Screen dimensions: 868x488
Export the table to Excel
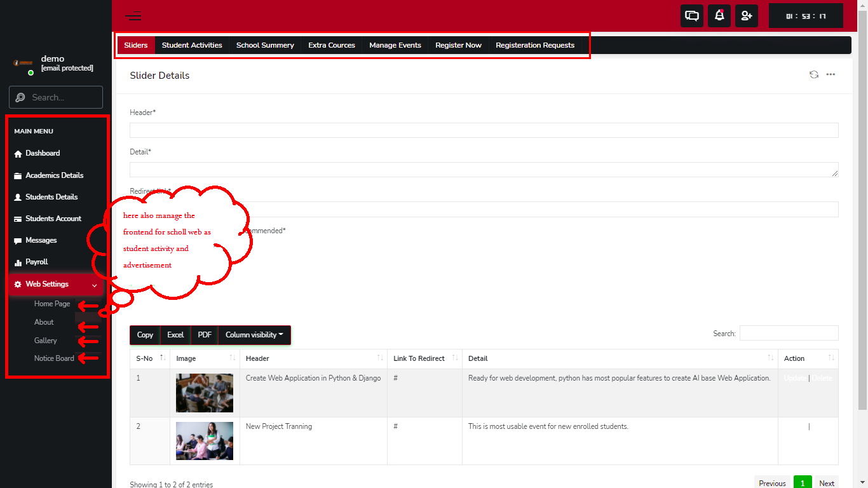[175, 335]
